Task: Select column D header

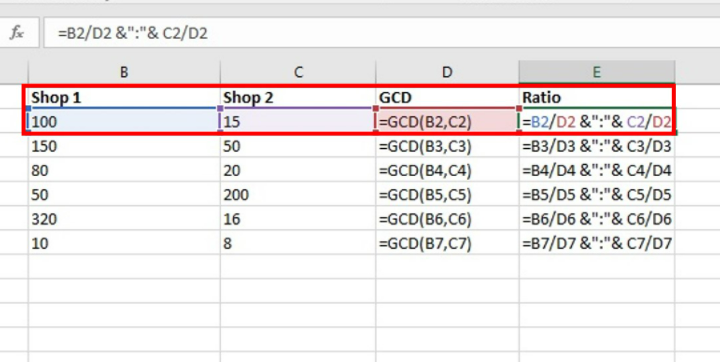Action: point(448,72)
